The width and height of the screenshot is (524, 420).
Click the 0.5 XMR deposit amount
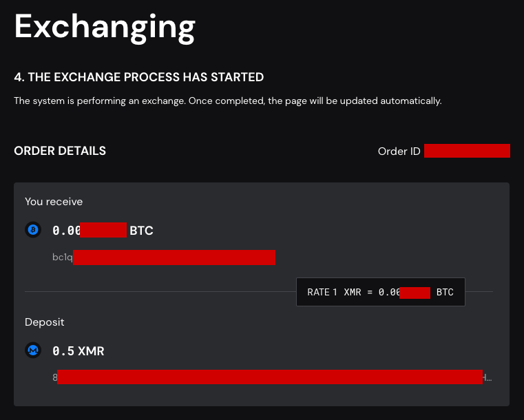point(78,351)
